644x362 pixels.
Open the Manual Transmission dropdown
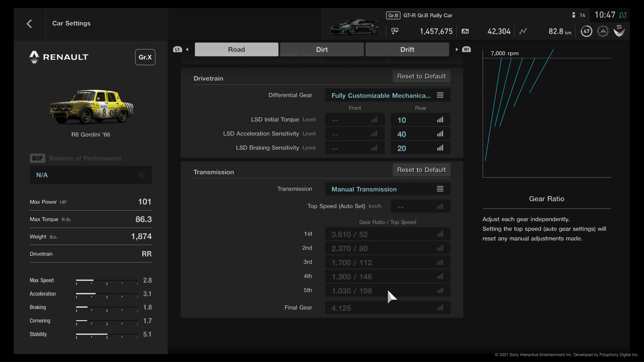pyautogui.click(x=388, y=189)
